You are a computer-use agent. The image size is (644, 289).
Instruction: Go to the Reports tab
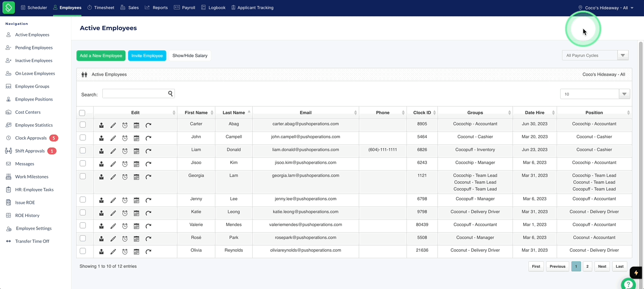tap(156, 8)
